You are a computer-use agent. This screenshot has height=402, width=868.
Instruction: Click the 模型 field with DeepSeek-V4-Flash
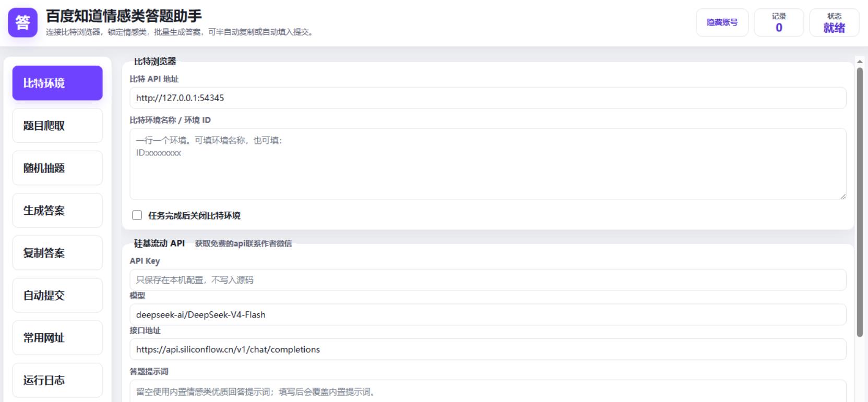[x=488, y=315]
